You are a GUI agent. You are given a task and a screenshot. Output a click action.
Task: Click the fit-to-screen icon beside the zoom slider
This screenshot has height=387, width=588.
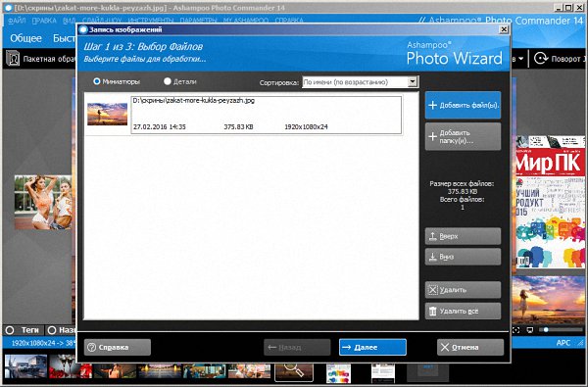click(516, 330)
